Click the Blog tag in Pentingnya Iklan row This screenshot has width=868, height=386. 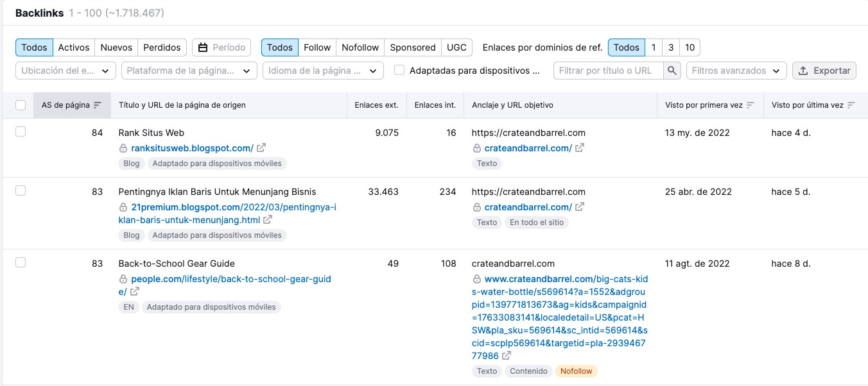132,235
